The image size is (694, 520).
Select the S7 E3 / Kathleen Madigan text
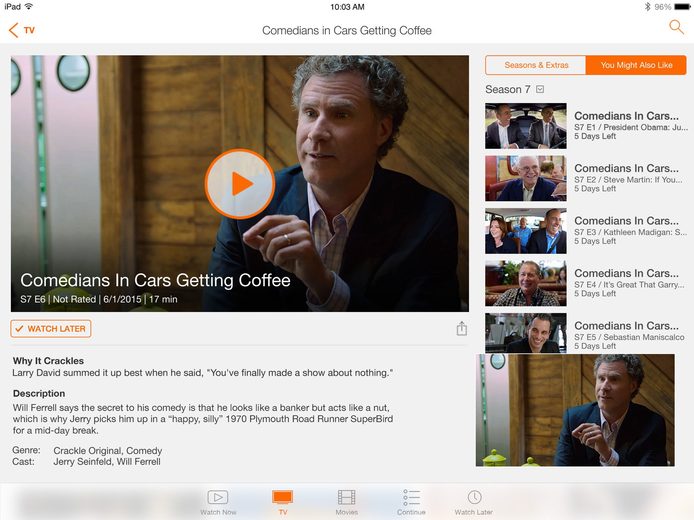click(631, 232)
